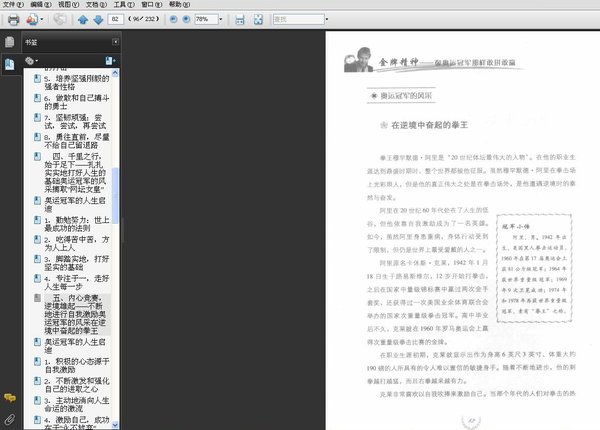
Task: Go to next page with down arrow
Action: (98, 20)
